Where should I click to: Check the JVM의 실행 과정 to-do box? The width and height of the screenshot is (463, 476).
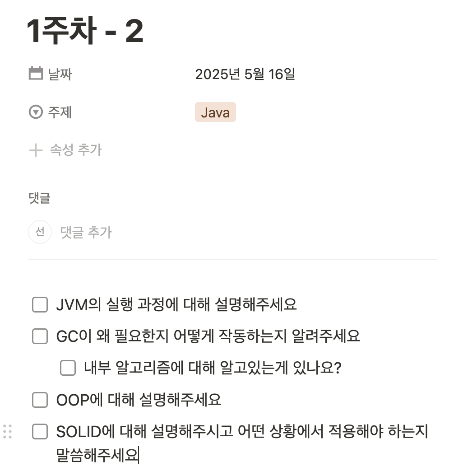(40, 304)
